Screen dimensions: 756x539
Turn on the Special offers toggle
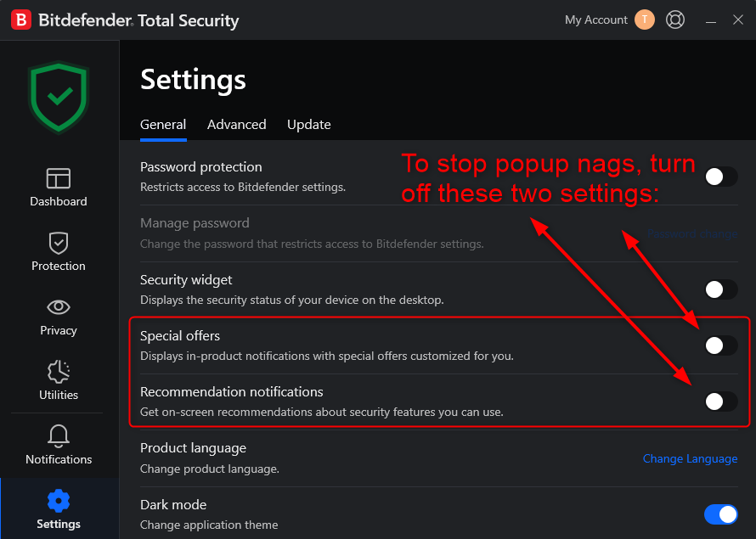tap(720, 345)
